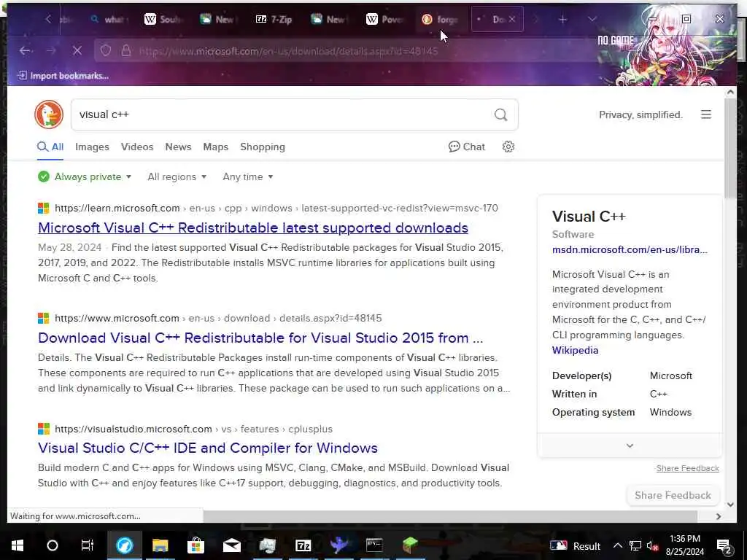747x560 pixels.
Task: Select the Maps tab
Action: 216,147
